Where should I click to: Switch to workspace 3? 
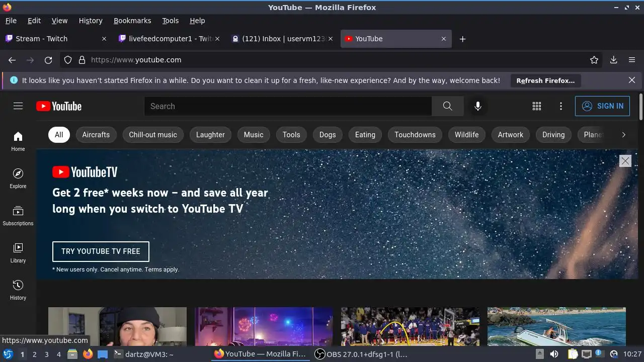[46, 354]
